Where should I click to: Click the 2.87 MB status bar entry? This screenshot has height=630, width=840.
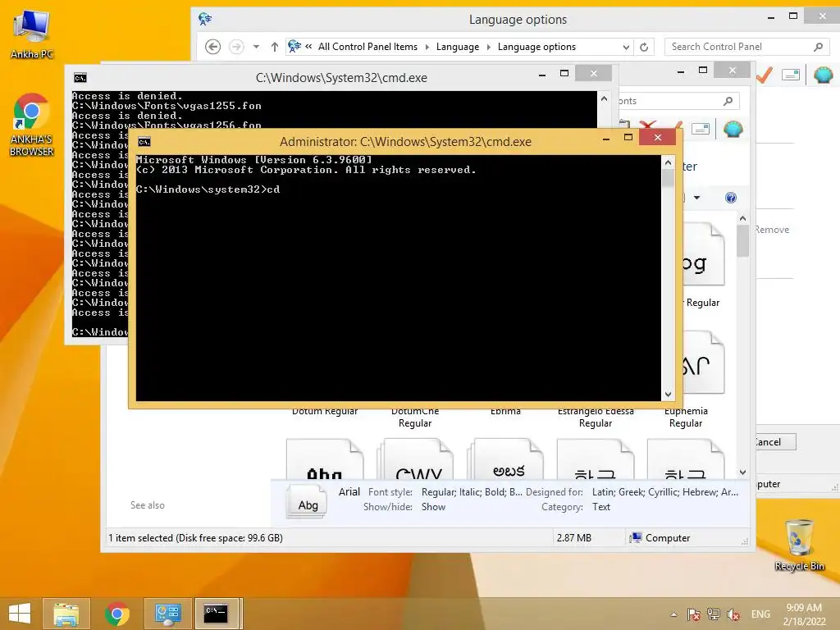point(573,538)
